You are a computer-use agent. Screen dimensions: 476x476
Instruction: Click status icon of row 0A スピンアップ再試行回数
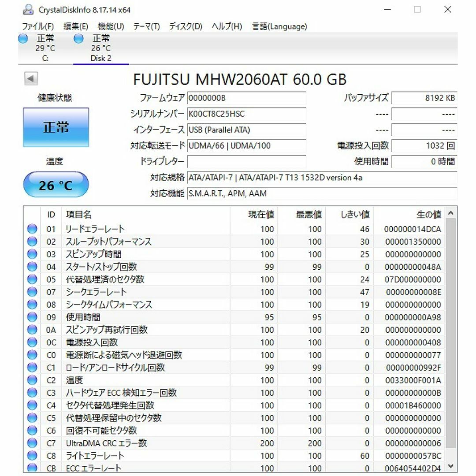(32, 329)
